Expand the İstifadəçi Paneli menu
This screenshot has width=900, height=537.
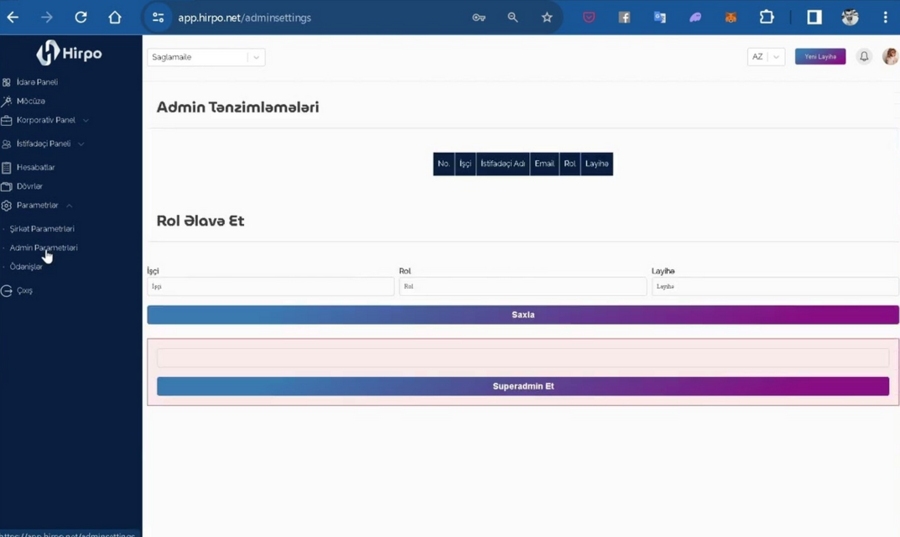coord(44,144)
